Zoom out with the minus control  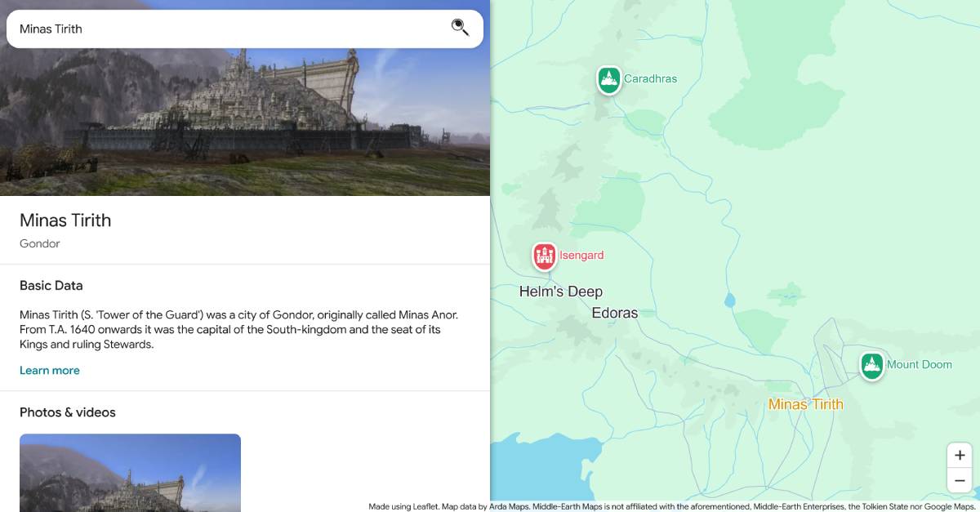point(960,480)
